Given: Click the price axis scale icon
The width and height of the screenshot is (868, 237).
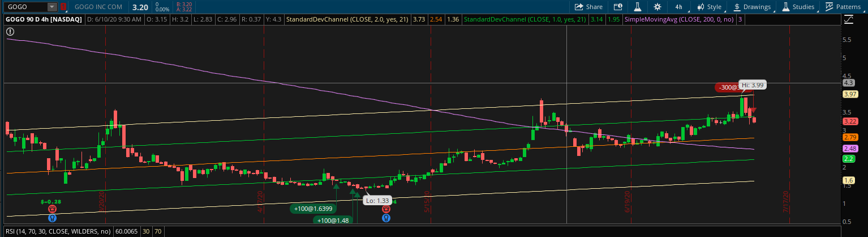Looking at the screenshot, I should click(848, 20).
